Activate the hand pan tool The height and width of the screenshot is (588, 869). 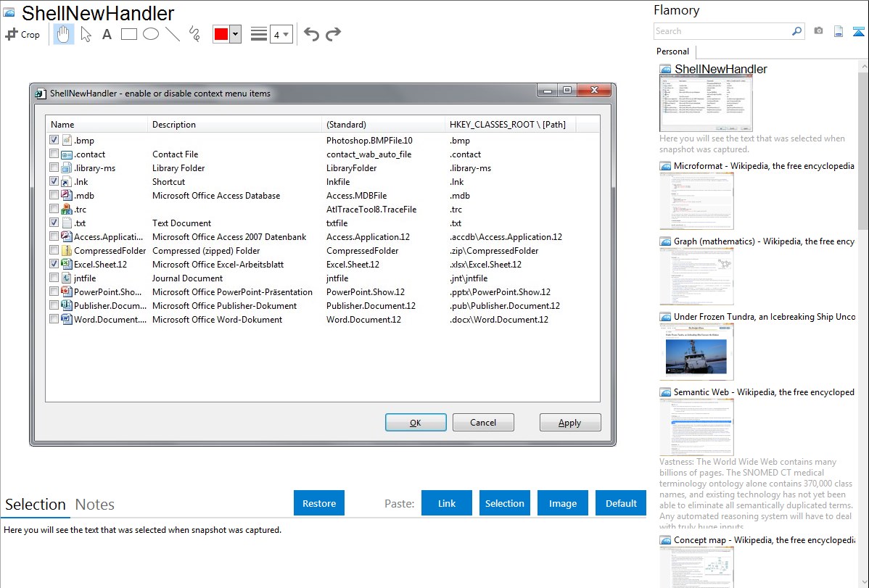(x=63, y=34)
